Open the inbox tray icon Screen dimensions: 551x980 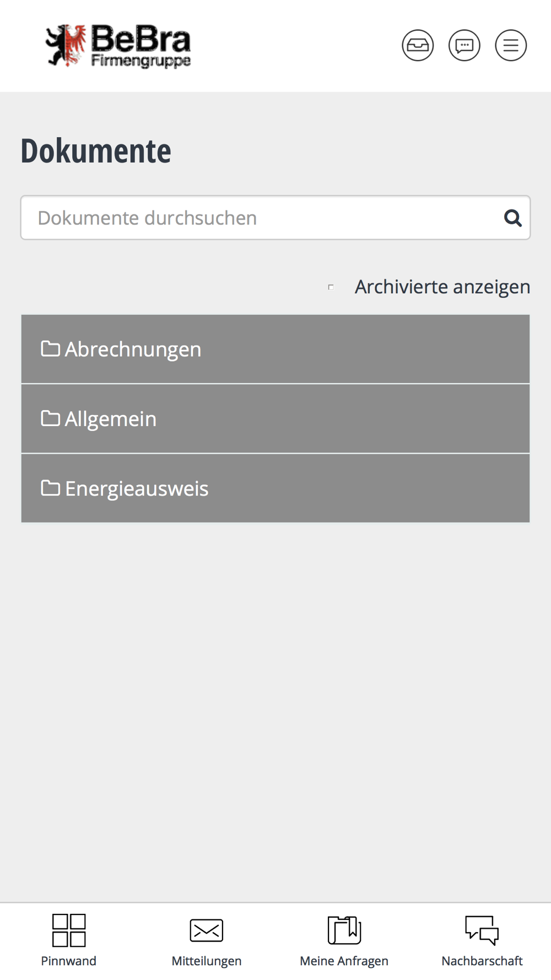click(x=418, y=45)
